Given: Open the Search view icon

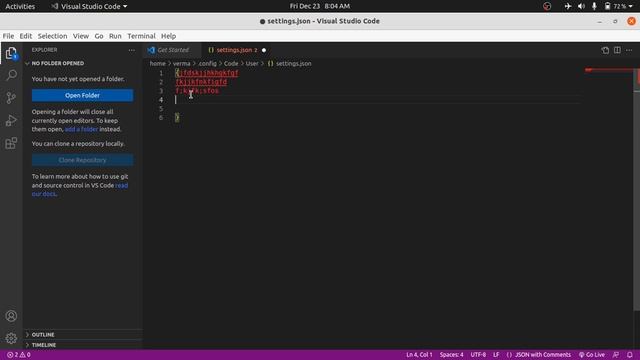Looking at the screenshot, I should (11, 75).
